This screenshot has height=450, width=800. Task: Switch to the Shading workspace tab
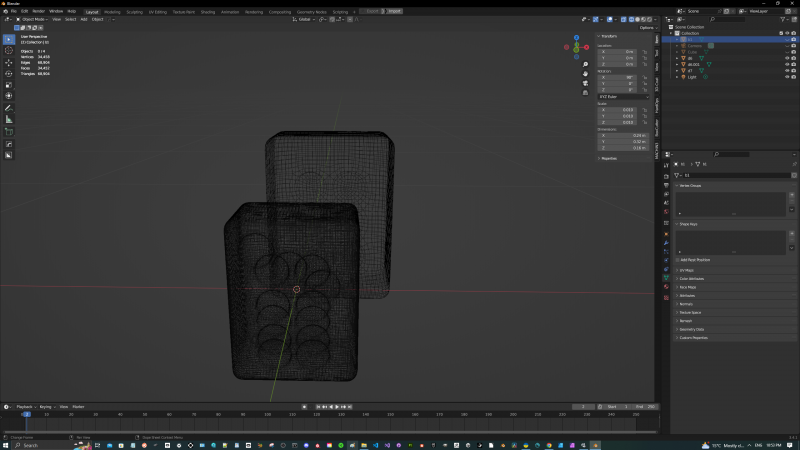208,12
